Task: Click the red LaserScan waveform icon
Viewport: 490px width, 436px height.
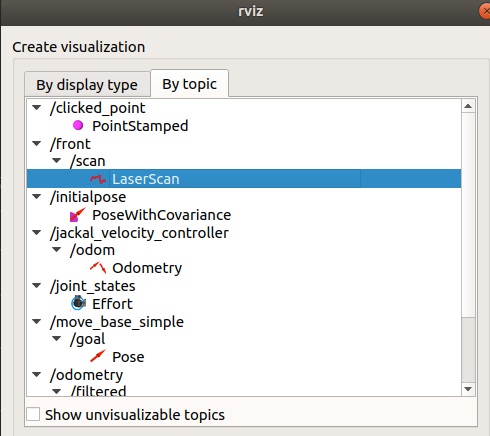Action: [98, 179]
